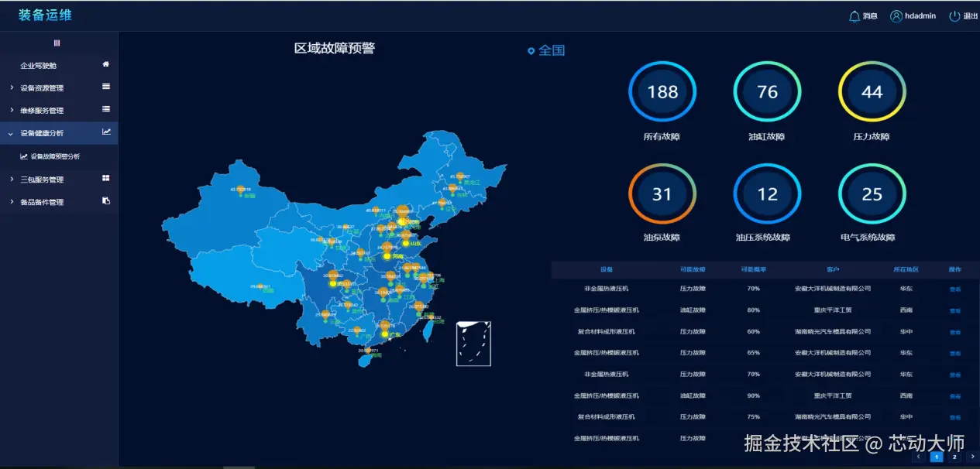Expand the 三包服务管理 chevron

[x=11, y=179]
